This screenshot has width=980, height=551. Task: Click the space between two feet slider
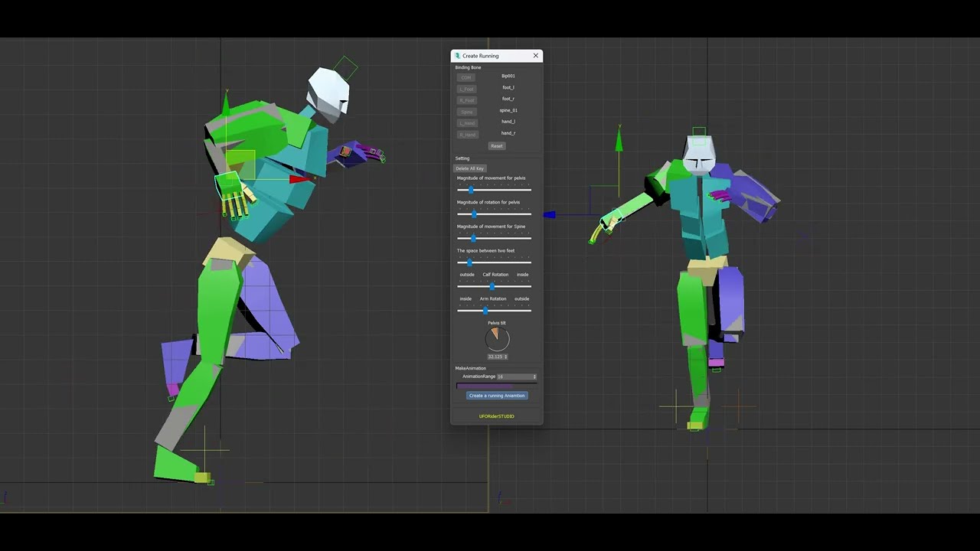pyautogui.click(x=469, y=262)
